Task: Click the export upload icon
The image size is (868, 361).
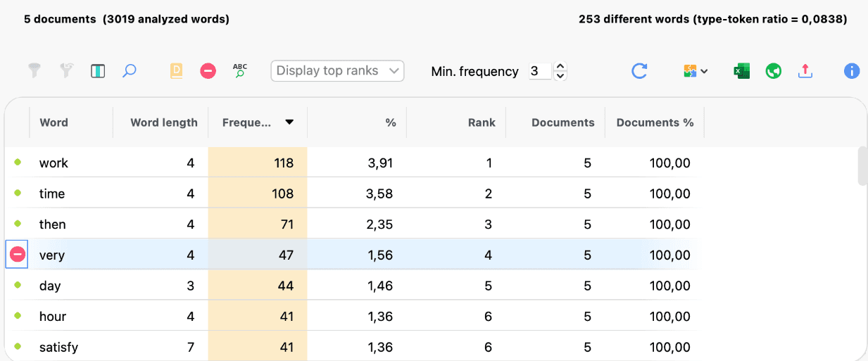Action: click(805, 71)
